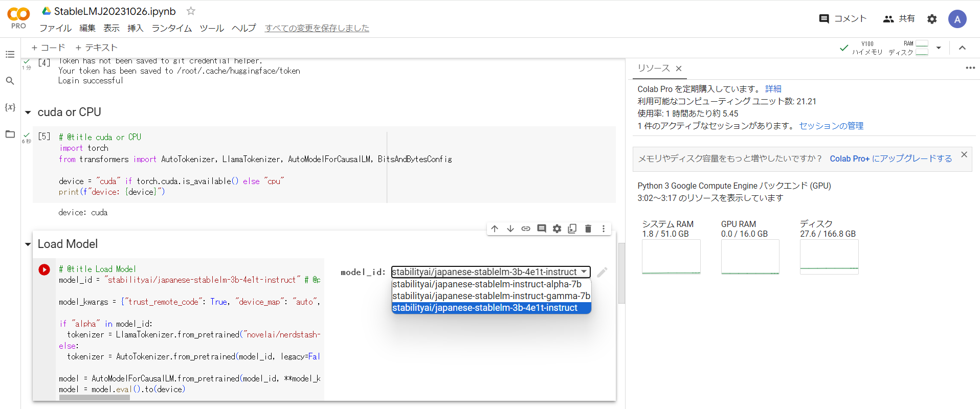
Task: Click the horizontal scrollbar in code cell
Action: 95,397
